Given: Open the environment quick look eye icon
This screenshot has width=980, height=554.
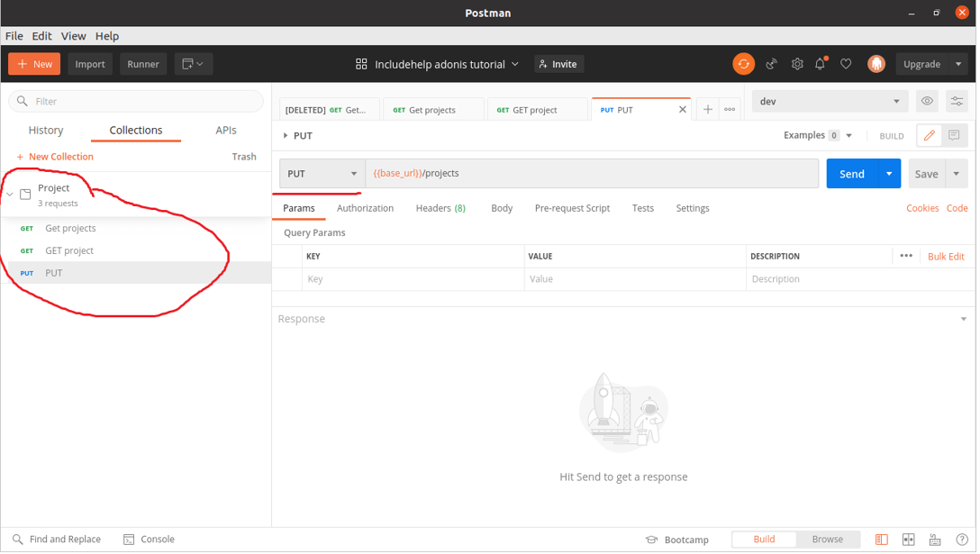Looking at the screenshot, I should click(x=927, y=101).
